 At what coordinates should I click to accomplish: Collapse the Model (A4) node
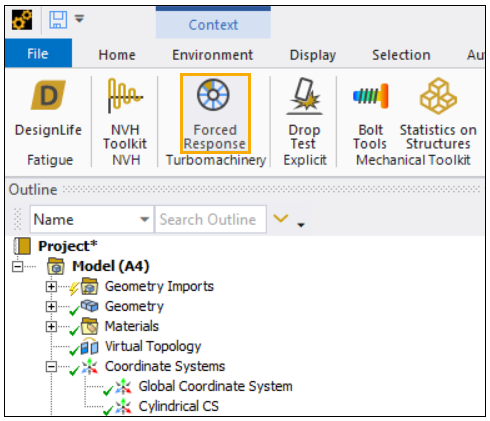coord(17,267)
